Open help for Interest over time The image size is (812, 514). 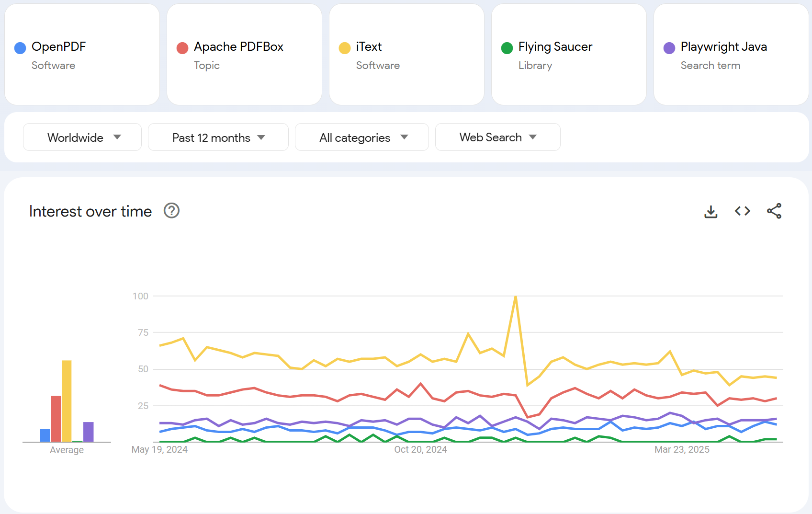[x=171, y=210]
